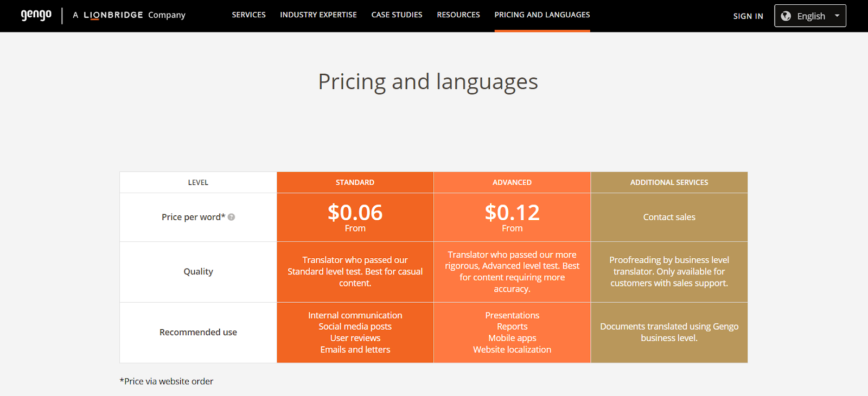Select the Pricing and Languages tab
868x396 pixels.
click(542, 15)
